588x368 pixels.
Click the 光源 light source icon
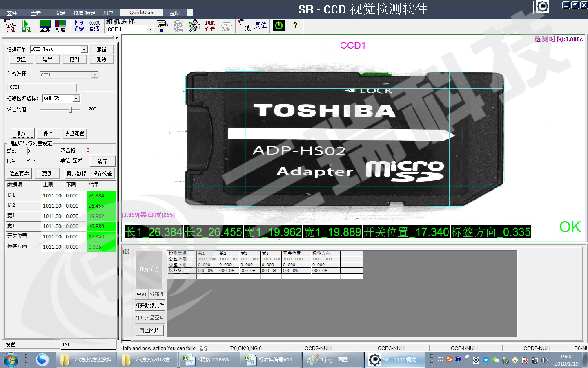(x=226, y=26)
